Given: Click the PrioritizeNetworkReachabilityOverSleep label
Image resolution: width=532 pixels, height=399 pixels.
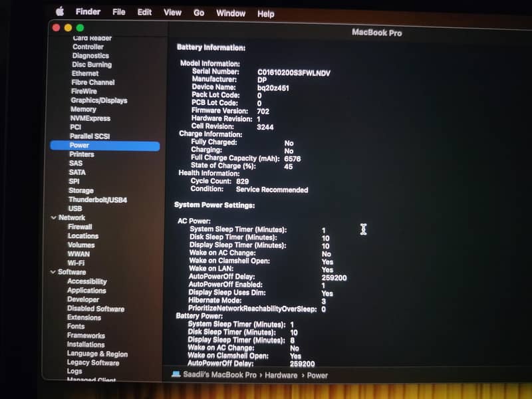Looking at the screenshot, I should pos(253,309).
